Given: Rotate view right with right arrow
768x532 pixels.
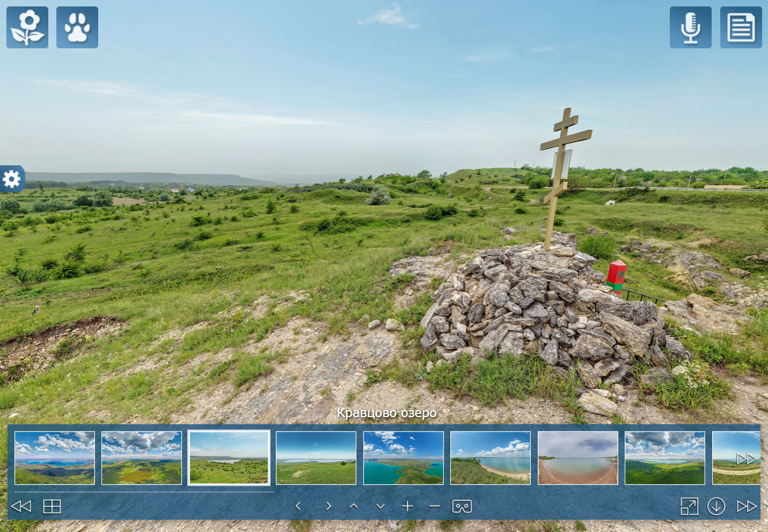Looking at the screenshot, I should 328,506.
